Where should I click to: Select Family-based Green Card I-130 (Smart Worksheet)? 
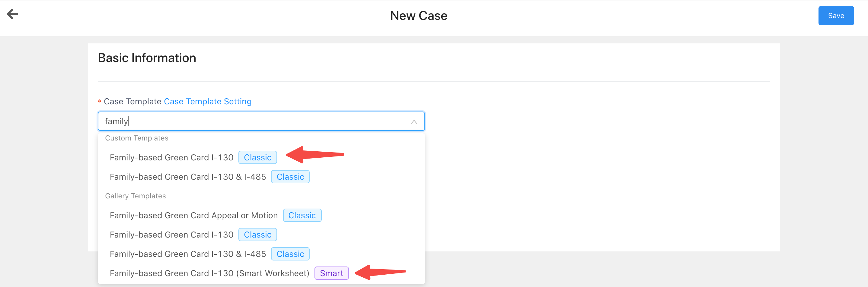click(261, 273)
